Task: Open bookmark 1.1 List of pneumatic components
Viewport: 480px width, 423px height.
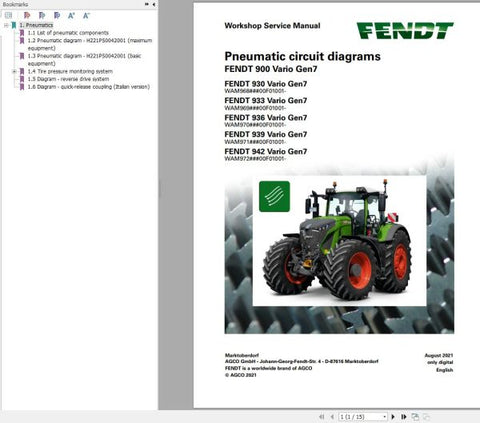Action: click(68, 33)
